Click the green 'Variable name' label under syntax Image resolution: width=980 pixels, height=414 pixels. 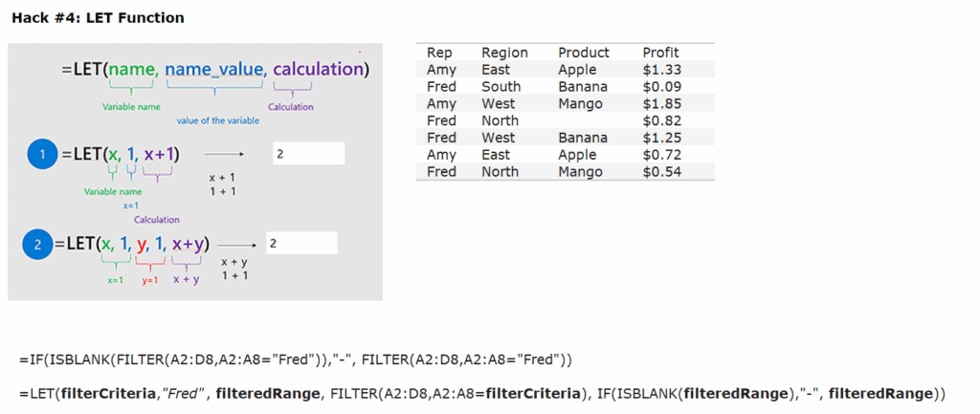[131, 107]
